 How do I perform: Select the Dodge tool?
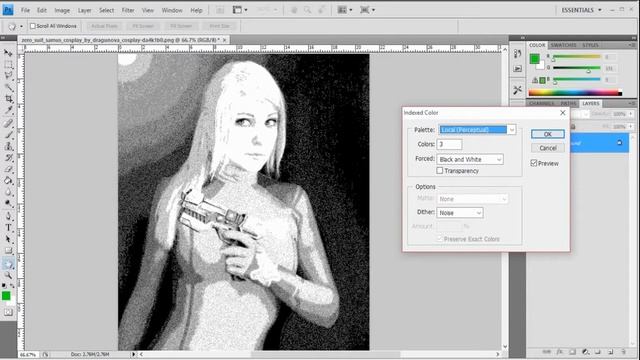[8, 203]
